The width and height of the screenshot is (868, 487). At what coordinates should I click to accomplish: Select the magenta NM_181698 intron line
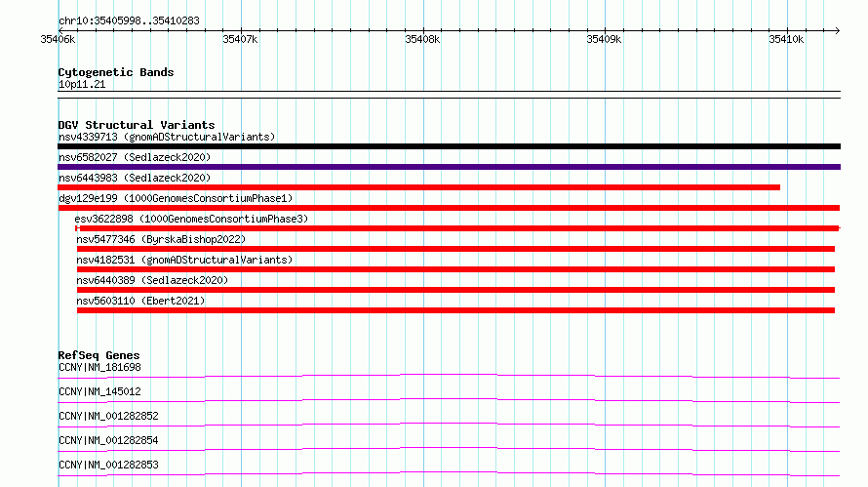(449, 375)
